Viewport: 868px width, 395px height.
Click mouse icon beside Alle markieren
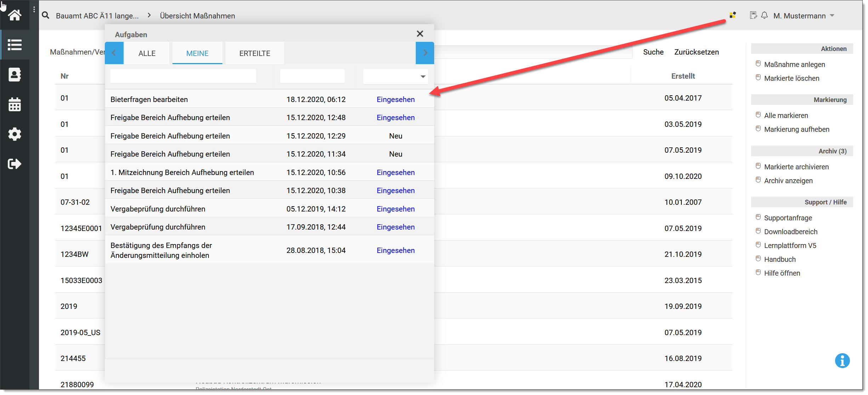click(x=758, y=115)
